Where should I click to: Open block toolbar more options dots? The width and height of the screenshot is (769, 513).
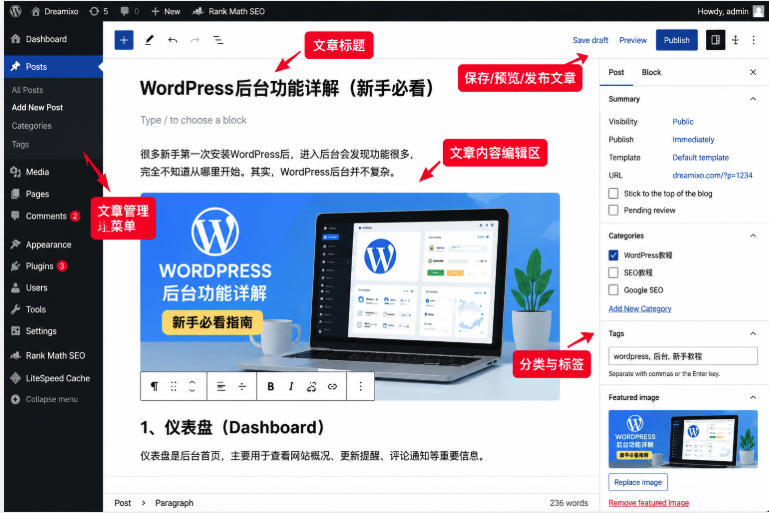(x=360, y=386)
